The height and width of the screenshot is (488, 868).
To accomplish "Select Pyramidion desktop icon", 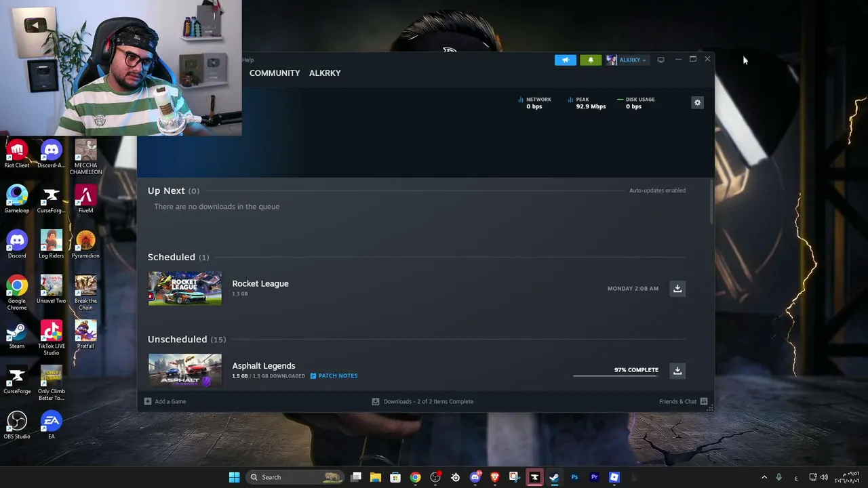I will 85,245.
